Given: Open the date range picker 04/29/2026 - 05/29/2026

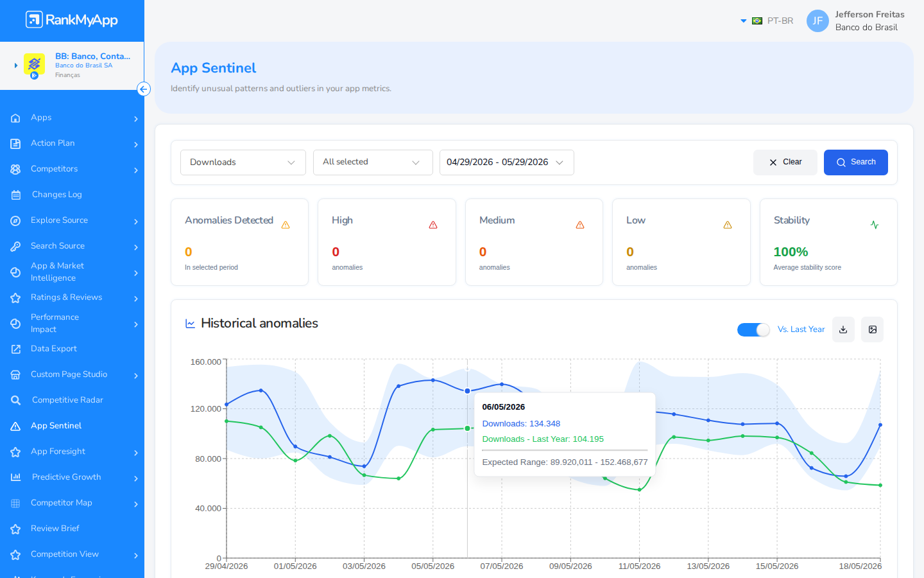Looking at the screenshot, I should tap(507, 162).
